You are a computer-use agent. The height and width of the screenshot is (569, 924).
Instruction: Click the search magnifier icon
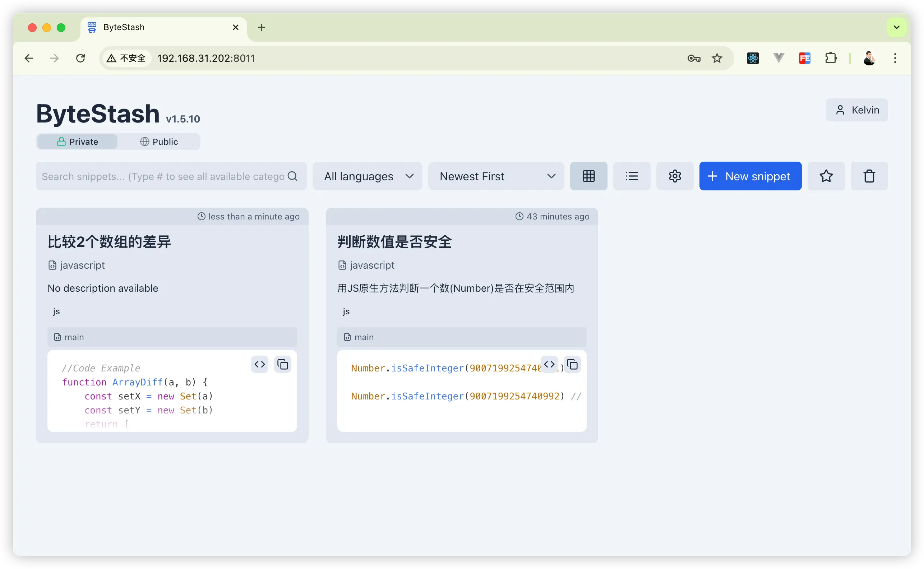click(292, 176)
